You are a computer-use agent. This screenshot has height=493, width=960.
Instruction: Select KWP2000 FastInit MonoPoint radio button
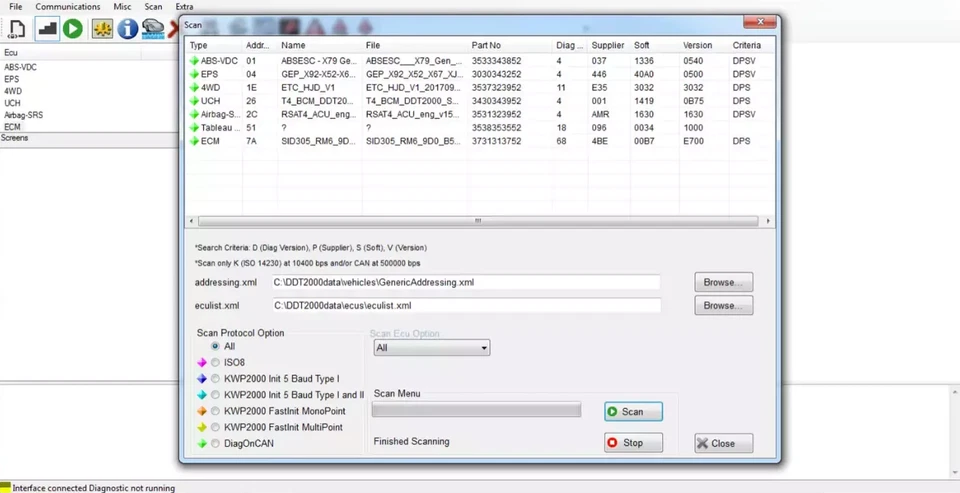(x=215, y=411)
